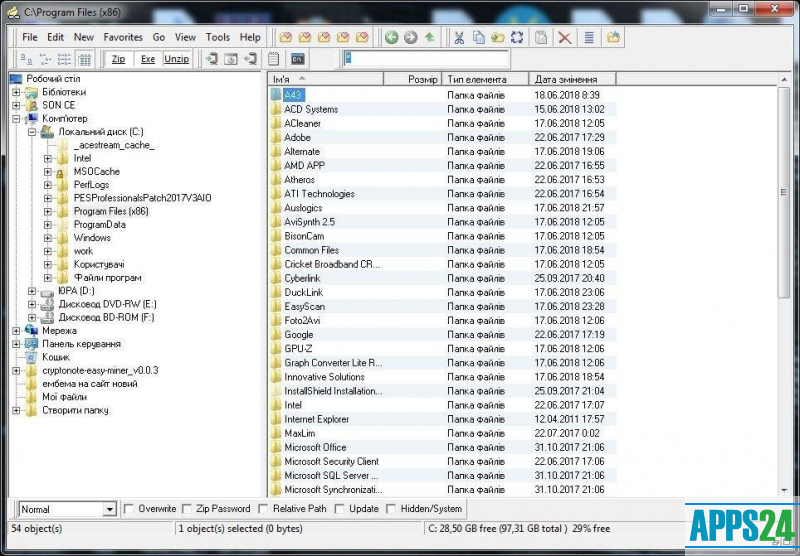This screenshot has width=800, height=556.
Task: Select the A43 folder in file list
Action: 293,95
